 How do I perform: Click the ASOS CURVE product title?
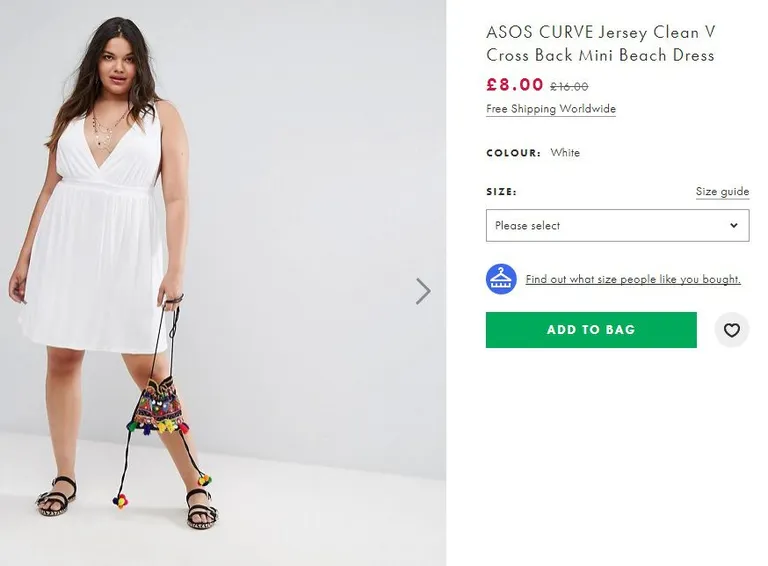point(600,44)
